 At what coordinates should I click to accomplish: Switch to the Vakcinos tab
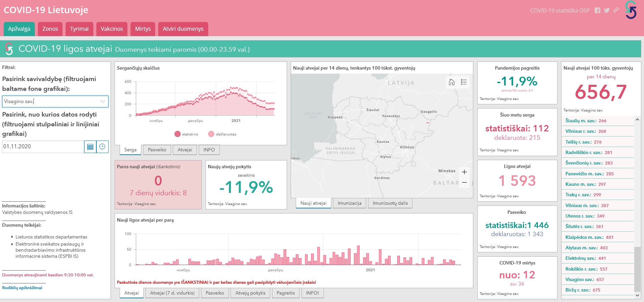click(x=112, y=29)
